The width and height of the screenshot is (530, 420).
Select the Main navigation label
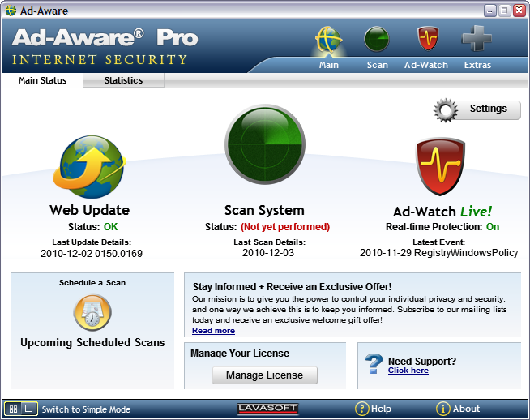coord(328,65)
